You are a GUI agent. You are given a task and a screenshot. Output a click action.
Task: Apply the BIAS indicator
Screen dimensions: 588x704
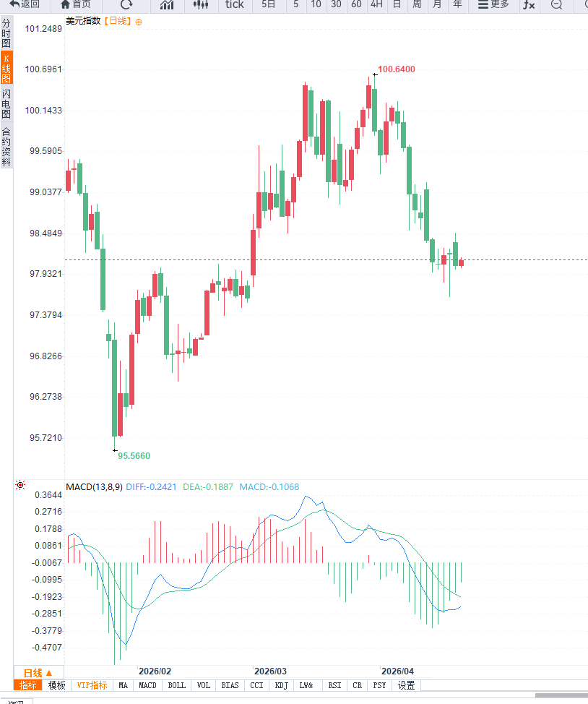(x=230, y=685)
